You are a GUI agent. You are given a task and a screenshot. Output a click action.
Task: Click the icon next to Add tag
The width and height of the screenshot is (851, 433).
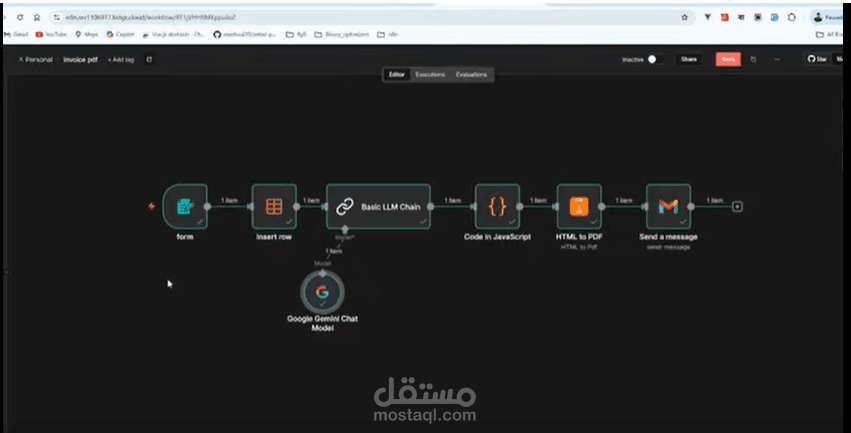pos(149,60)
